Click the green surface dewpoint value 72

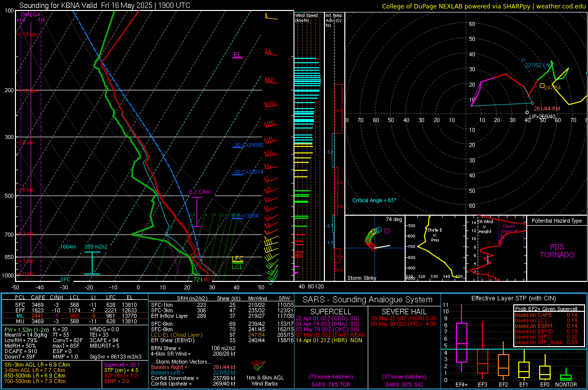[196, 279]
